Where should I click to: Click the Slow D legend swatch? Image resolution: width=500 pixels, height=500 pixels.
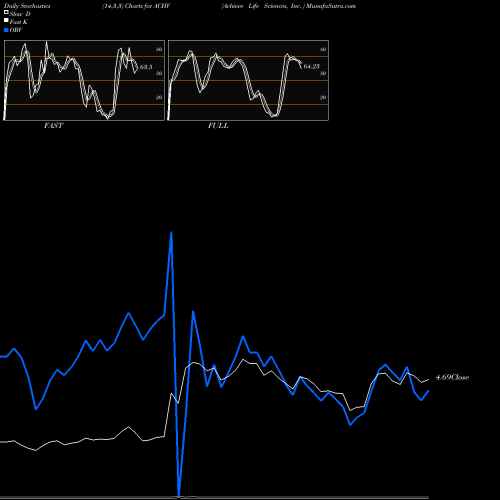(x=6, y=13)
